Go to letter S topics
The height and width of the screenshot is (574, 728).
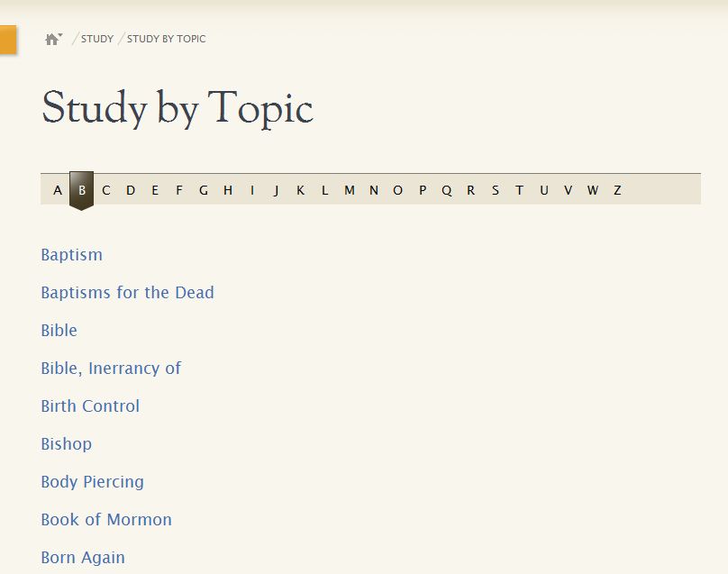tap(495, 190)
